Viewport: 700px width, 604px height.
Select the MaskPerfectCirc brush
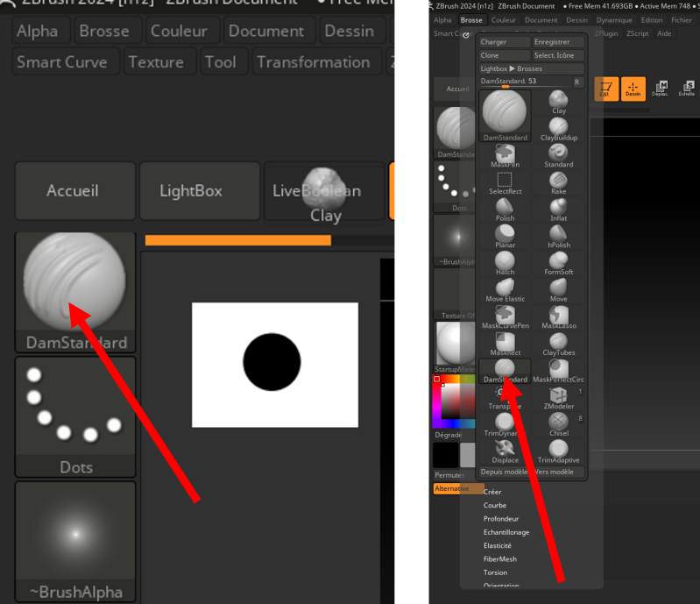558,370
